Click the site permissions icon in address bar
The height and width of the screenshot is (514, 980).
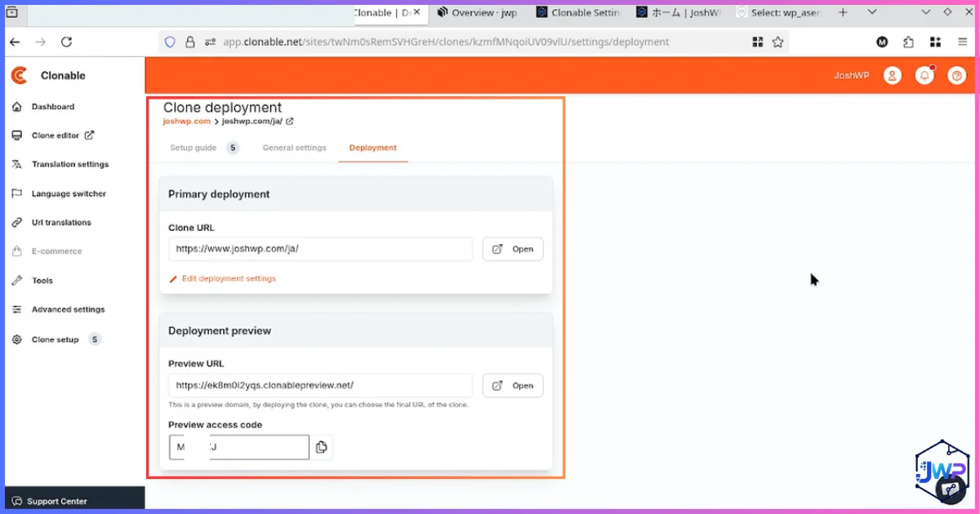pos(210,42)
